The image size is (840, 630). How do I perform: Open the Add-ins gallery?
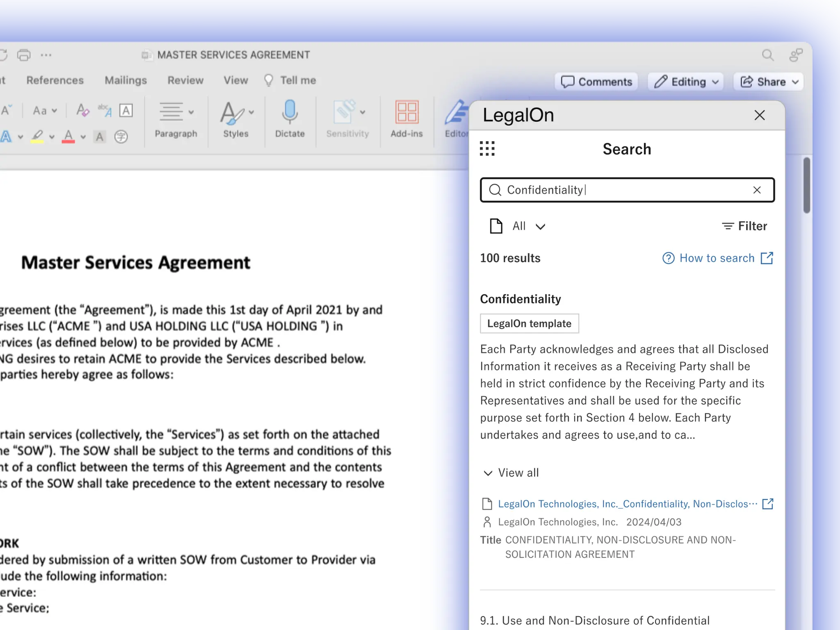(x=406, y=119)
